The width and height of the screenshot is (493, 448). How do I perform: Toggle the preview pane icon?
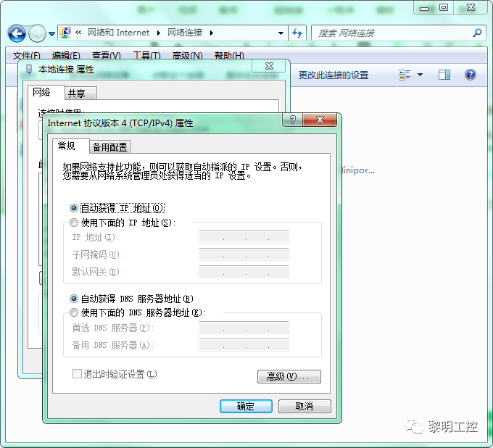coord(444,75)
